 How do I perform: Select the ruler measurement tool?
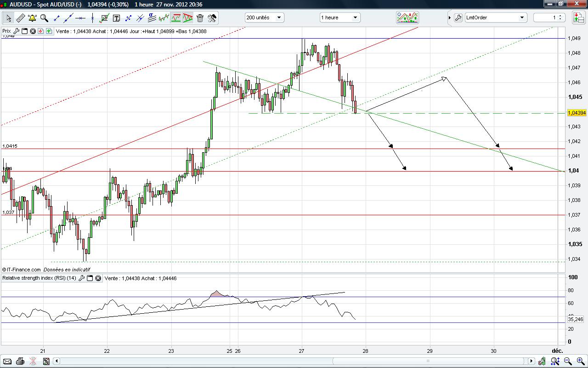tap(20, 18)
